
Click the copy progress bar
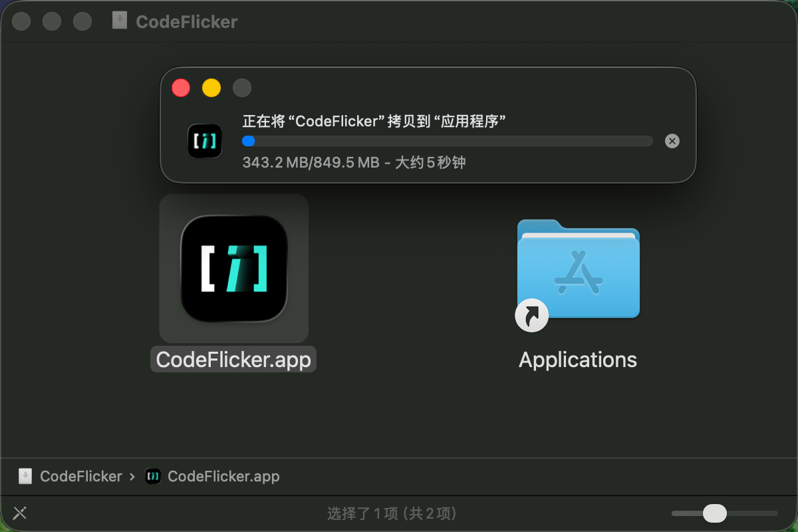(x=448, y=141)
